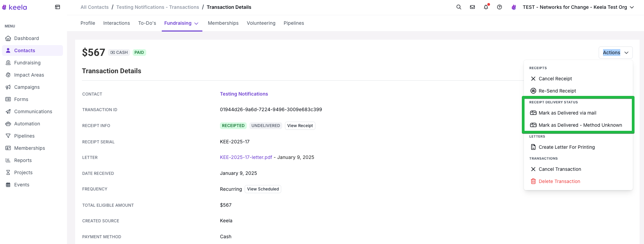Open the Pipelines tab in top navigation

tap(294, 23)
